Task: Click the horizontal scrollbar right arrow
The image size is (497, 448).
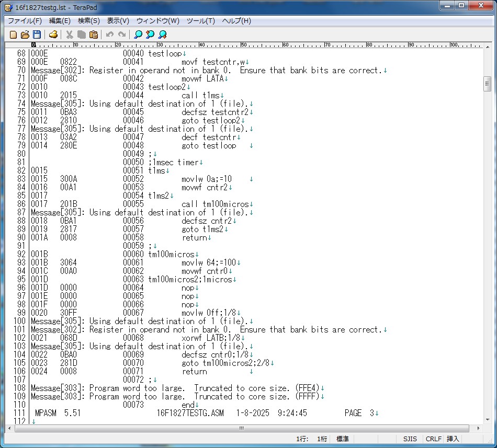Action: click(478, 428)
